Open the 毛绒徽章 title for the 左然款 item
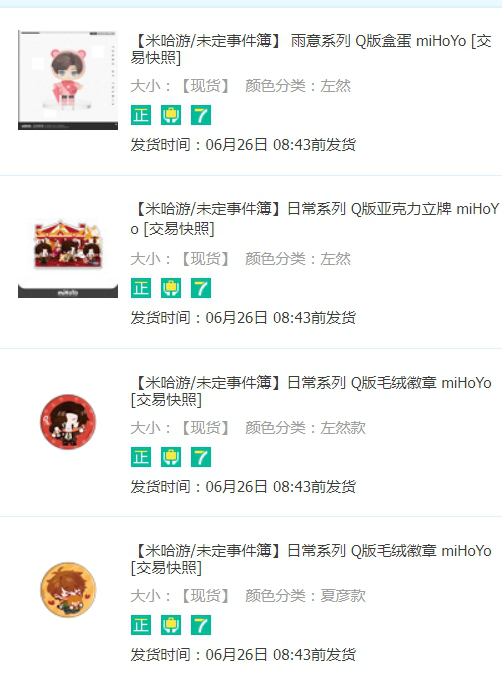 click(x=311, y=391)
